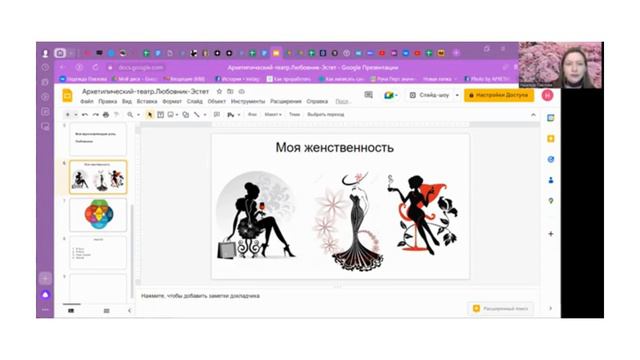
Task: Open the Вставка menu
Action: [x=147, y=101]
